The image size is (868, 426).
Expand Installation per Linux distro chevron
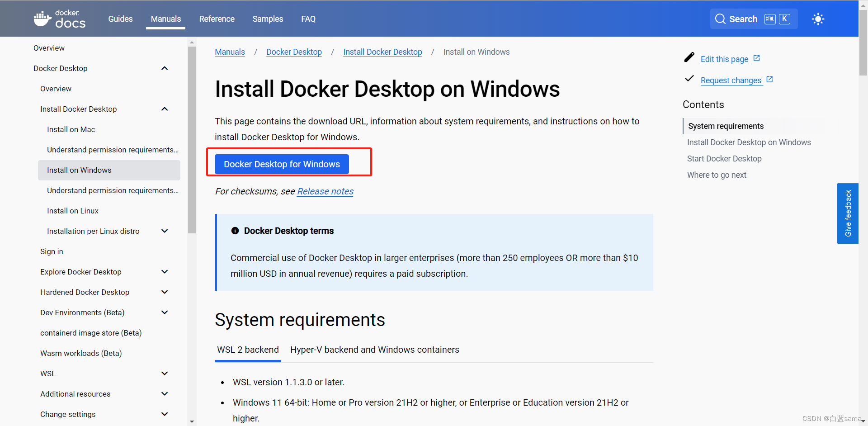coord(165,231)
